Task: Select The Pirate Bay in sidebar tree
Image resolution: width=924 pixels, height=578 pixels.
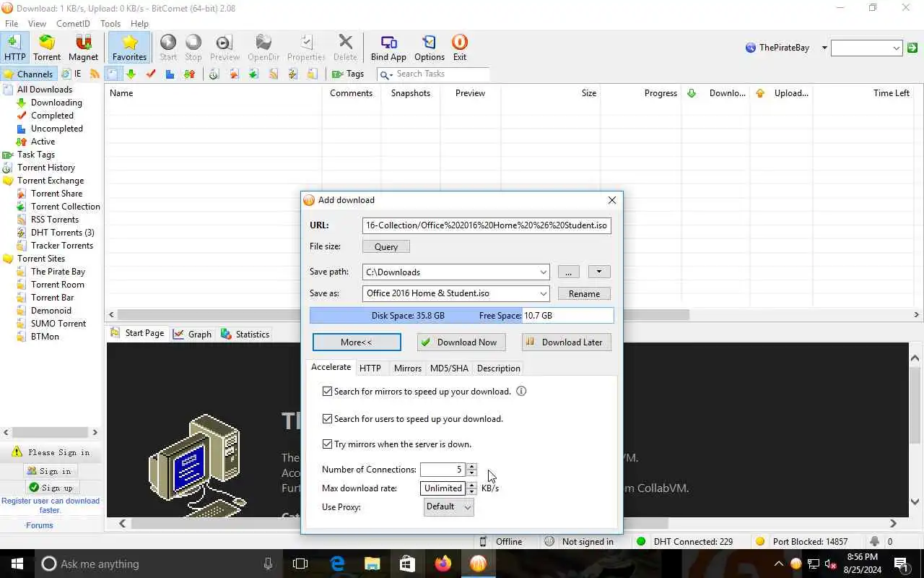Action: tap(58, 272)
